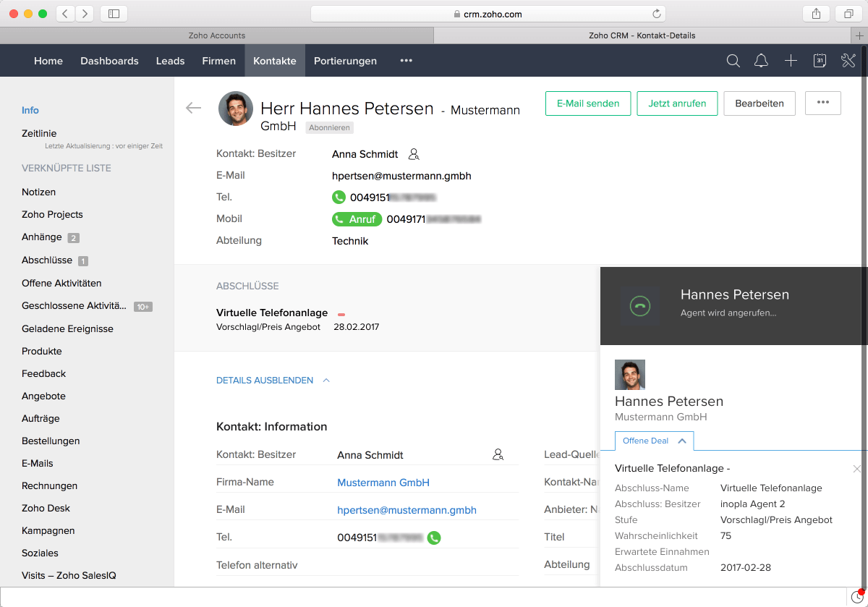The image size is (868, 607).
Task: Open Produkte related list
Action: [x=42, y=351]
